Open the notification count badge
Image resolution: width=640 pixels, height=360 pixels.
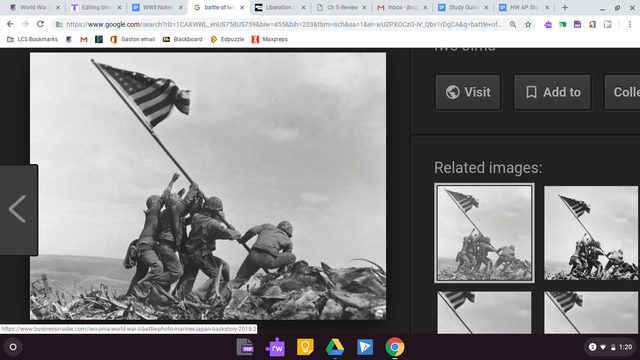592,347
